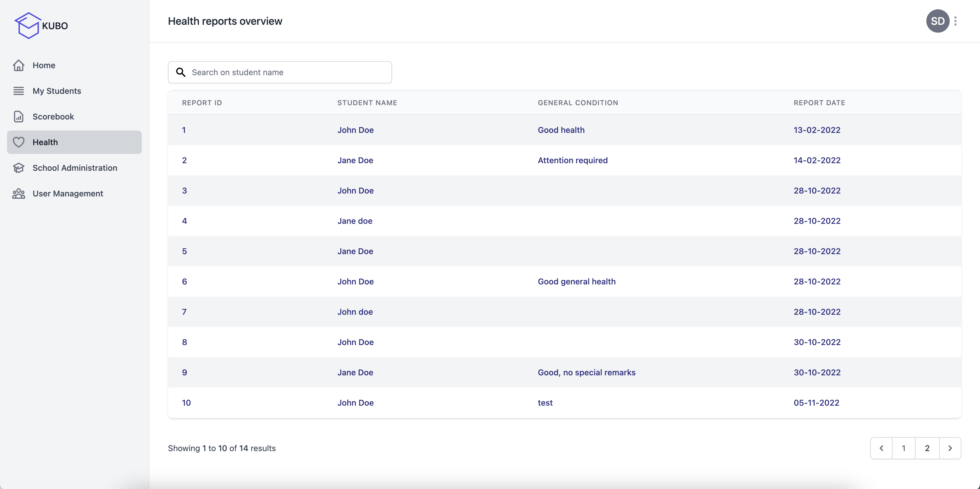Click John Doe in report 3 row
The width and height of the screenshot is (980, 489).
[355, 191]
